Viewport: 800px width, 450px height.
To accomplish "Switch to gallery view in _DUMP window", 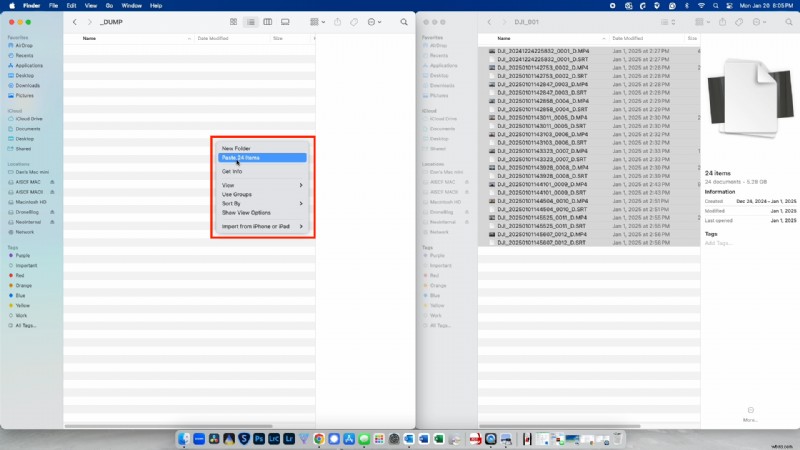I will [285, 21].
